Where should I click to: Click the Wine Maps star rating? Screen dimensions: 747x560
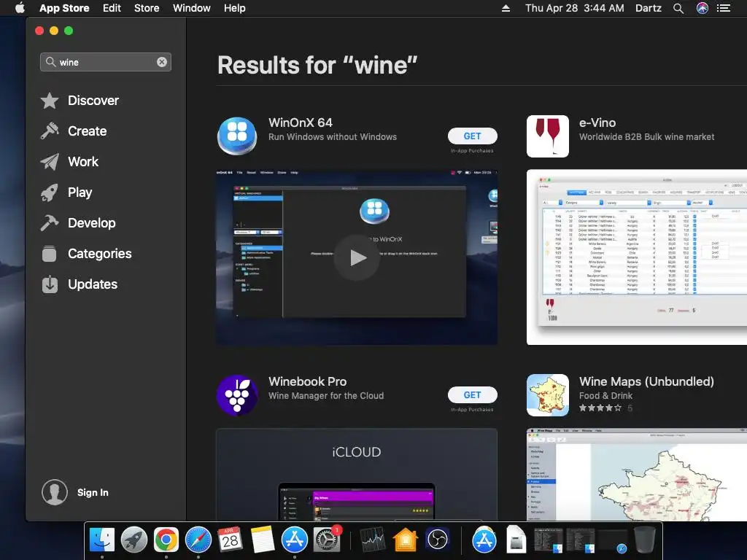(x=600, y=408)
